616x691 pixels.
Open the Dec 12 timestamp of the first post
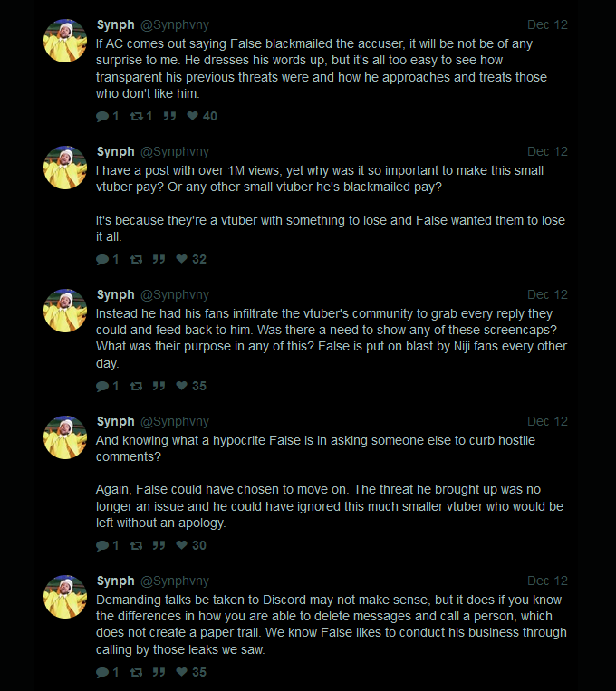click(548, 24)
